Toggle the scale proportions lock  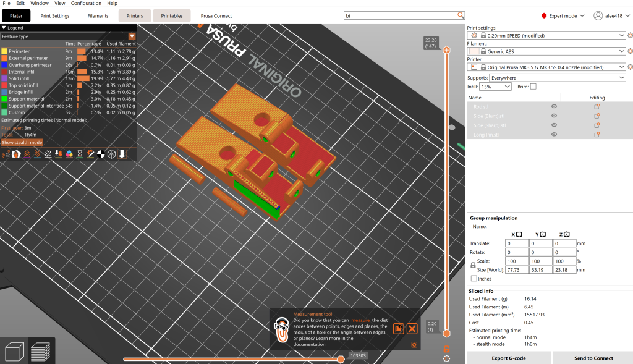click(x=473, y=266)
